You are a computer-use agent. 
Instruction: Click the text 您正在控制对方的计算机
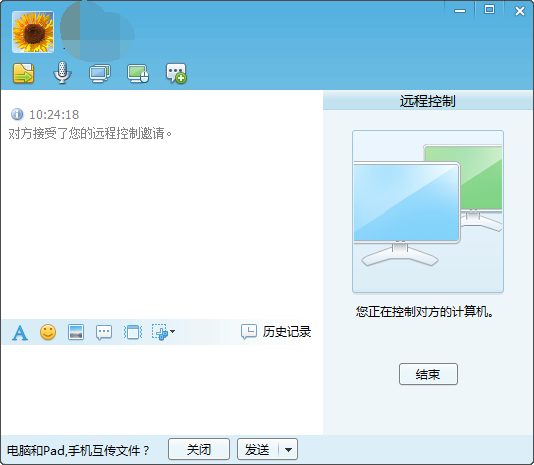pos(425,311)
